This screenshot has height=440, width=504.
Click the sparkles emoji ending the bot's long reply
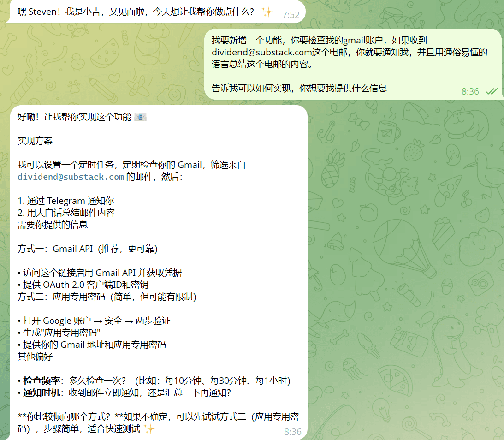[148, 429]
